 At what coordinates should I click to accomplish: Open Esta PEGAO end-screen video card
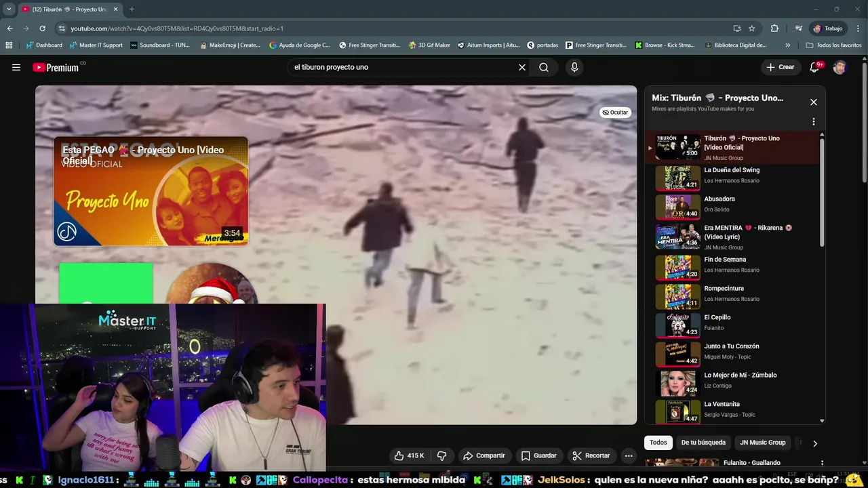pyautogui.click(x=151, y=191)
